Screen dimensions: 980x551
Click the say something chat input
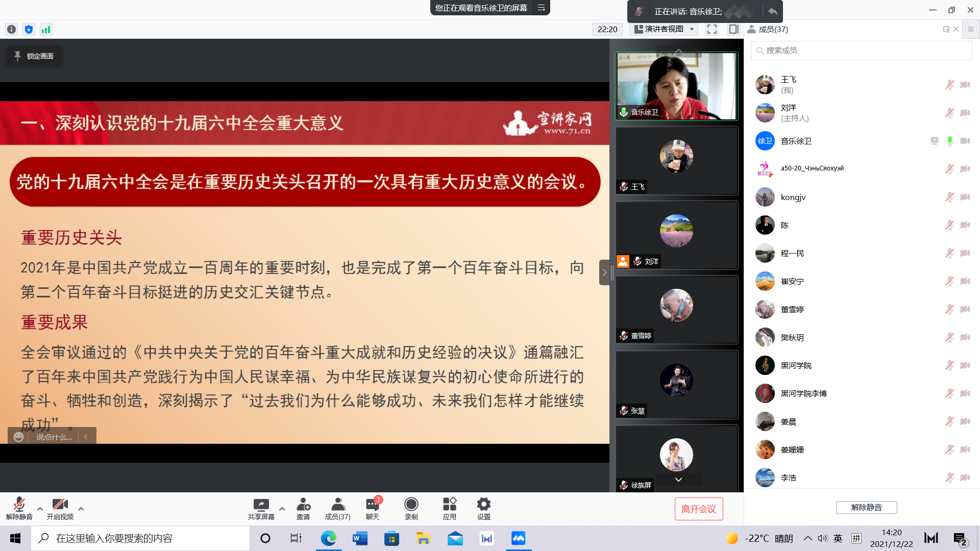click(54, 437)
